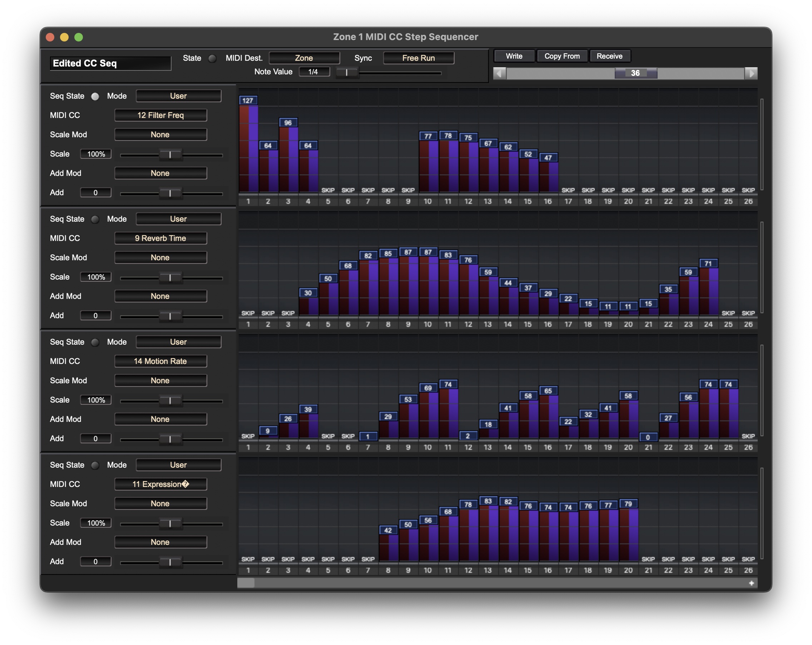Viewport: 812px width, 645px height.
Task: Open the Mode User menu of Expression sequence
Action: [178, 465]
